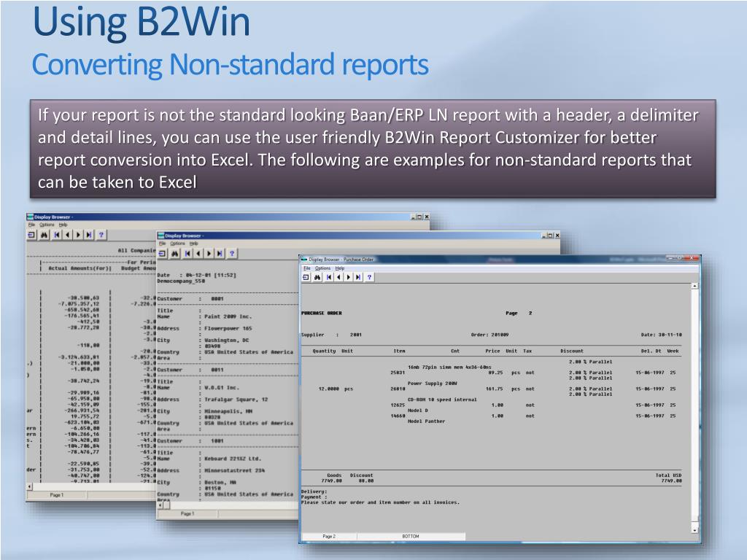Viewport: 747px width, 560px height.
Task: Click 'Quantity' column header
Action: click(324, 351)
